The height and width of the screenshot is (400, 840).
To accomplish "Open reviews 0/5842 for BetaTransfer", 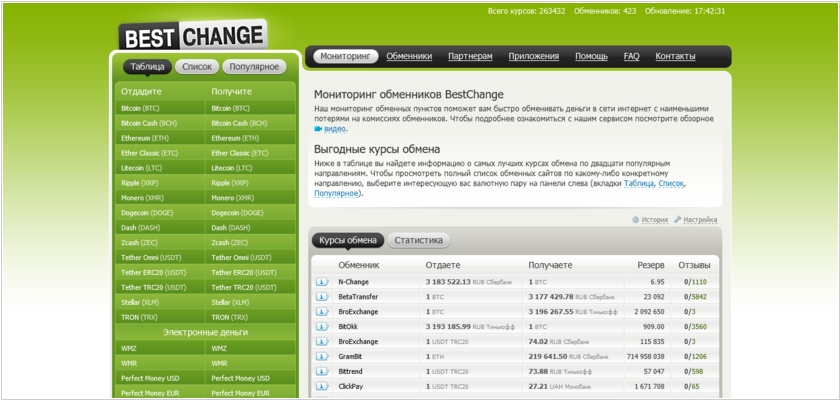I will [695, 297].
